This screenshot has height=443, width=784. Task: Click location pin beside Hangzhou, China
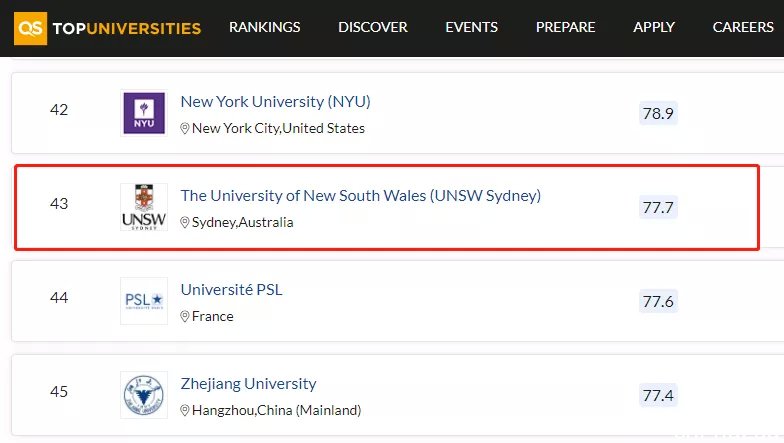[184, 410]
